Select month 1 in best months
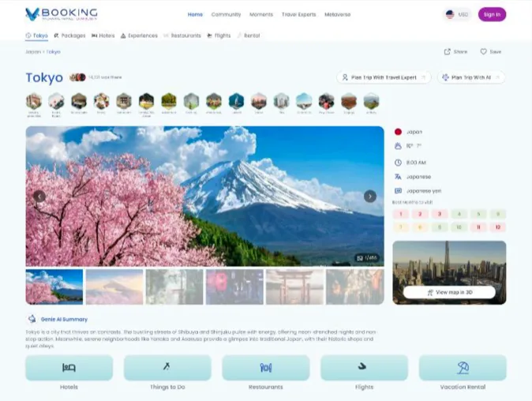This screenshot has width=532, height=401. tap(401, 214)
